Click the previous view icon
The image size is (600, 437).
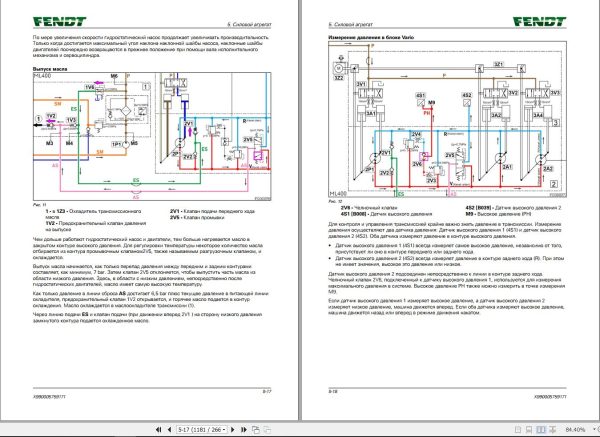click(x=256, y=430)
